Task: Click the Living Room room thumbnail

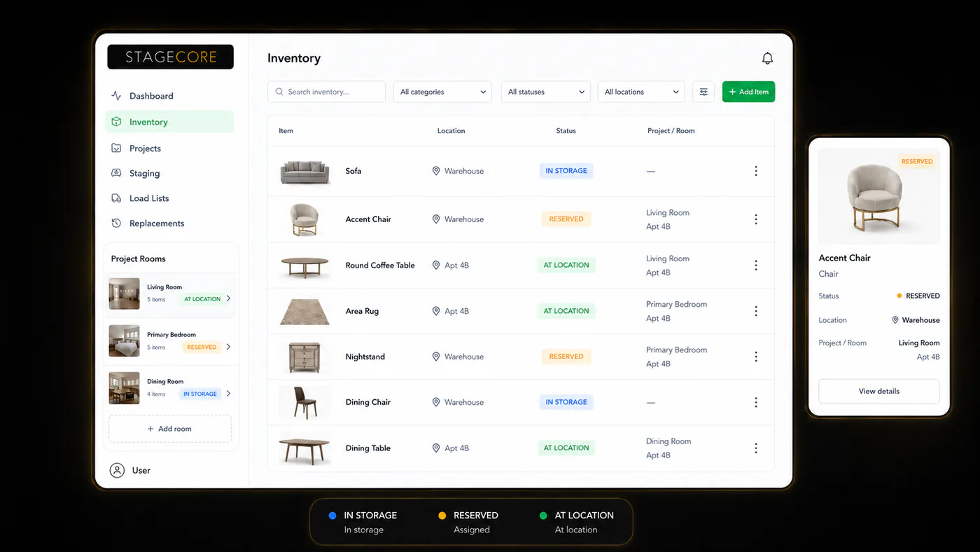Action: [x=125, y=294]
